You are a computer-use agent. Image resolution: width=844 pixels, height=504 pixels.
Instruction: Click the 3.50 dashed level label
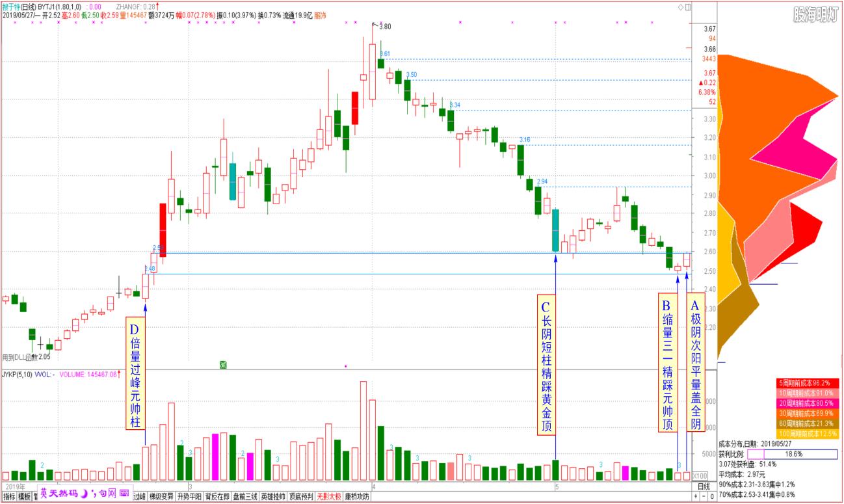pos(411,75)
